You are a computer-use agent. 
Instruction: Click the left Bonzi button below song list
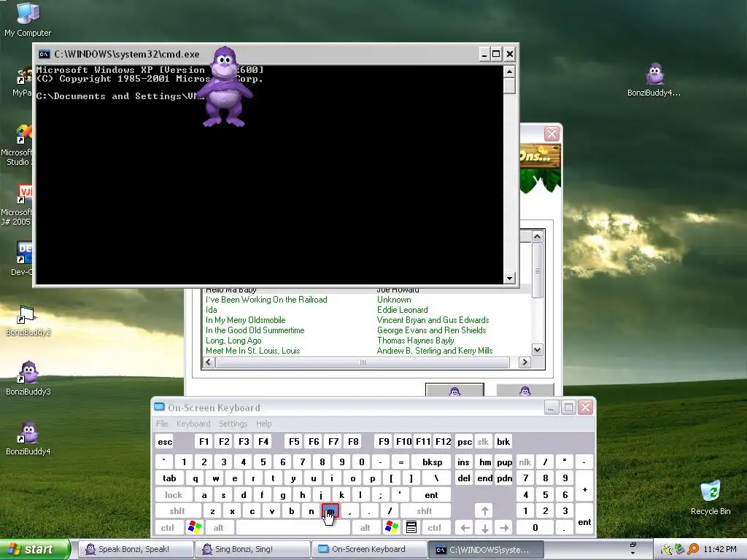click(454, 389)
